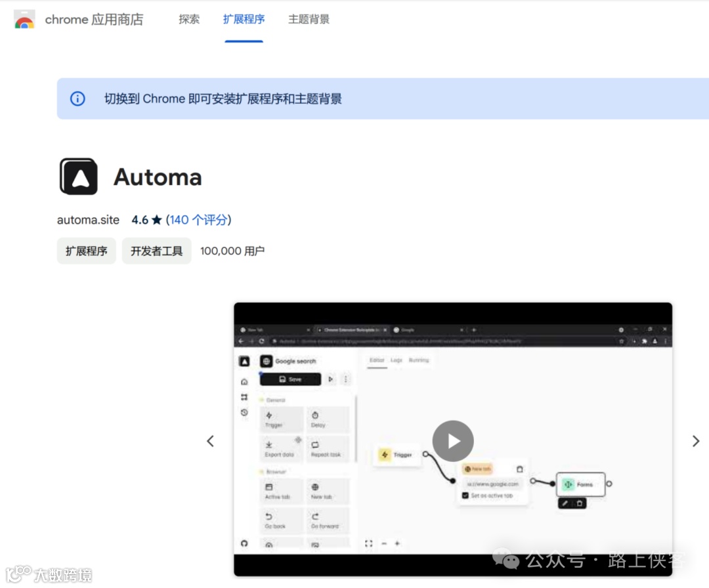Click the fullscreen icon in the canvas controls
Viewport: 709px width, 588px height.
point(369,543)
